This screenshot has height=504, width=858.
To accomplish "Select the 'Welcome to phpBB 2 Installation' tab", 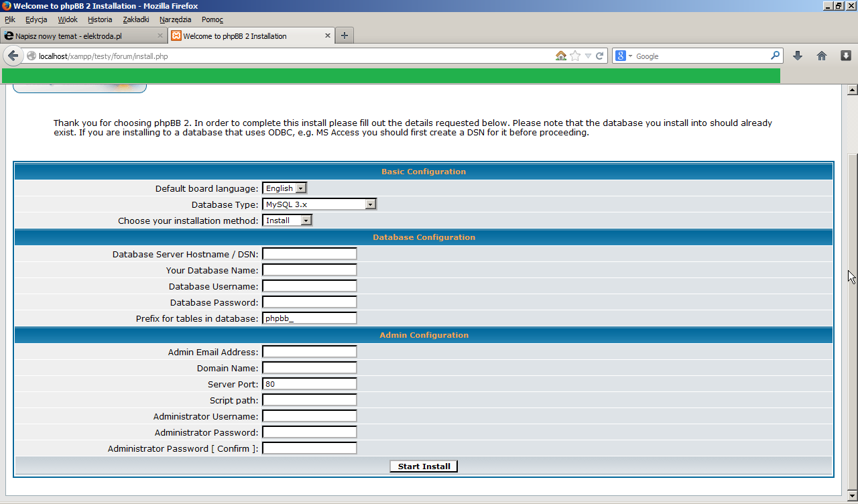I will tap(251, 36).
